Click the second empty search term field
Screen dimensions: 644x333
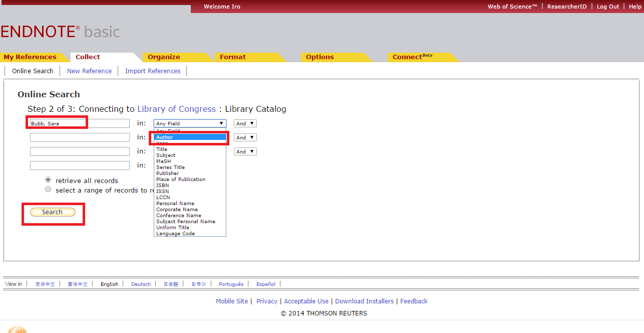(x=80, y=137)
